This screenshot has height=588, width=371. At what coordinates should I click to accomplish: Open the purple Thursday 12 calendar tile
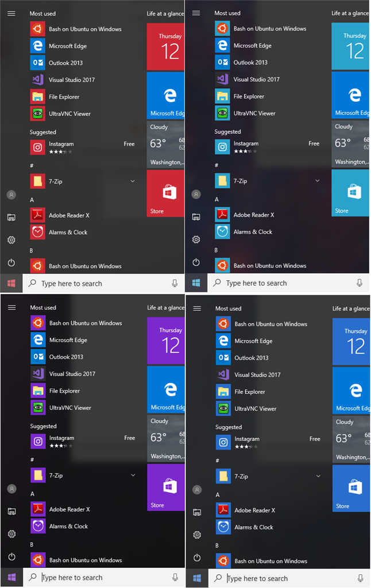click(166, 341)
